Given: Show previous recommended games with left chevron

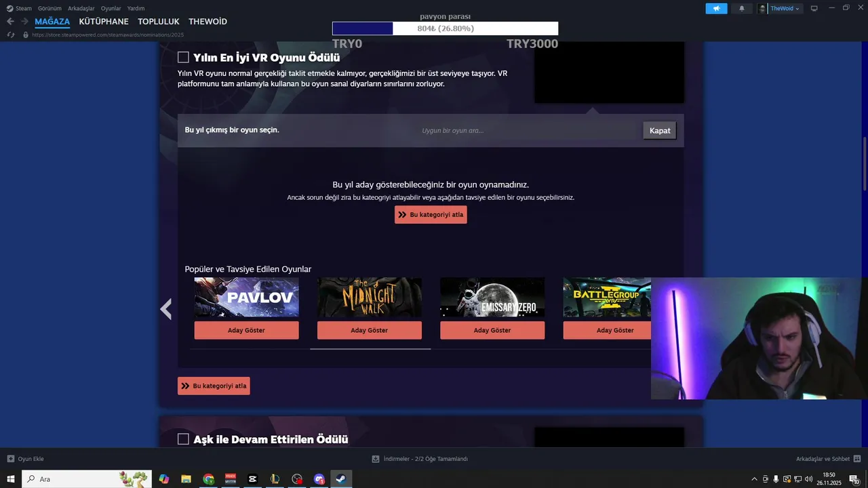Looking at the screenshot, I should tap(165, 309).
